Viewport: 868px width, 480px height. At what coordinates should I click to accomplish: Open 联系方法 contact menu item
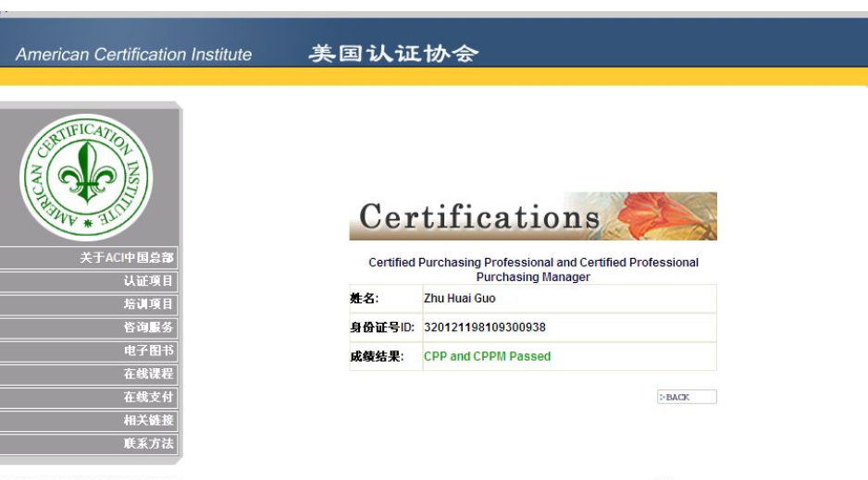coord(89,444)
